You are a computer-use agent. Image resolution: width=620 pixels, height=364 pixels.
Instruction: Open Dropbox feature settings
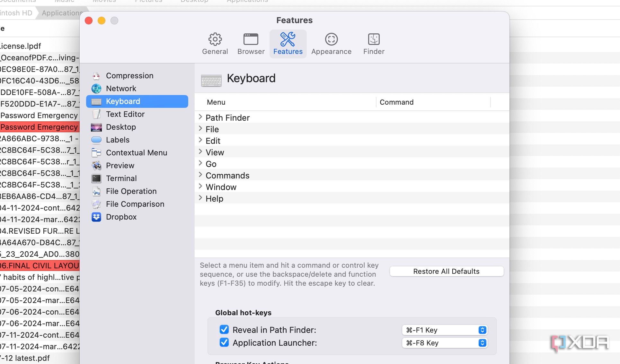click(x=137, y=217)
